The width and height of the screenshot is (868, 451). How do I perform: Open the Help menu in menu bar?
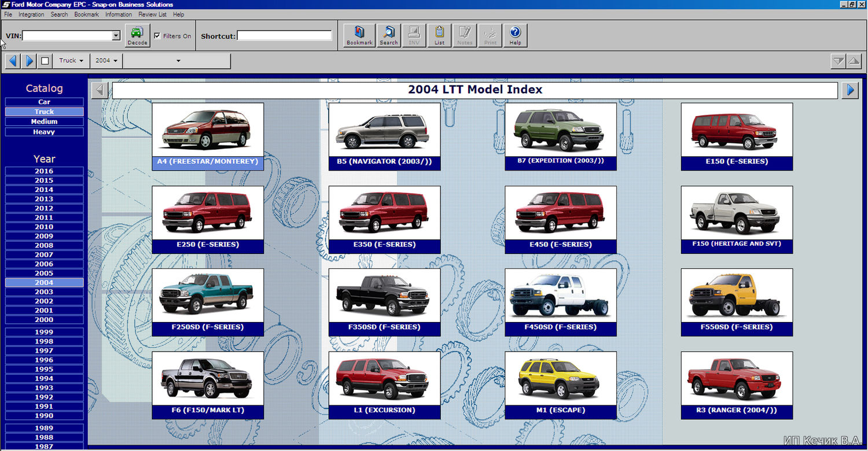pos(179,14)
